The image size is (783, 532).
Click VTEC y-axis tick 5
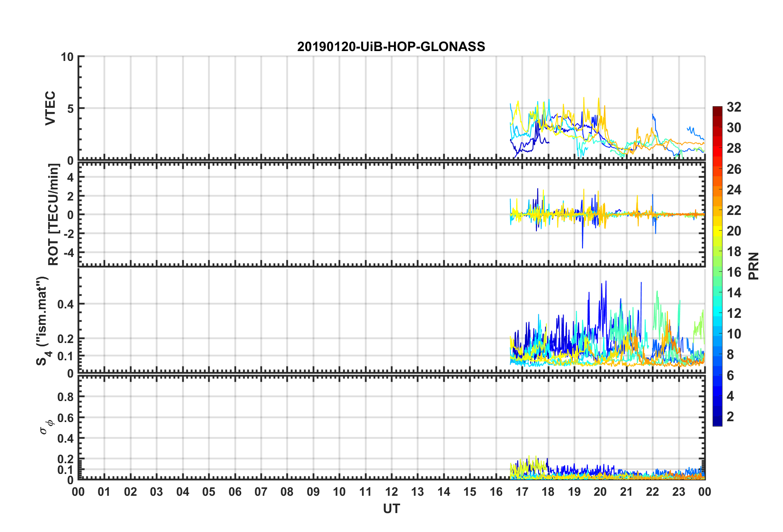pos(70,109)
